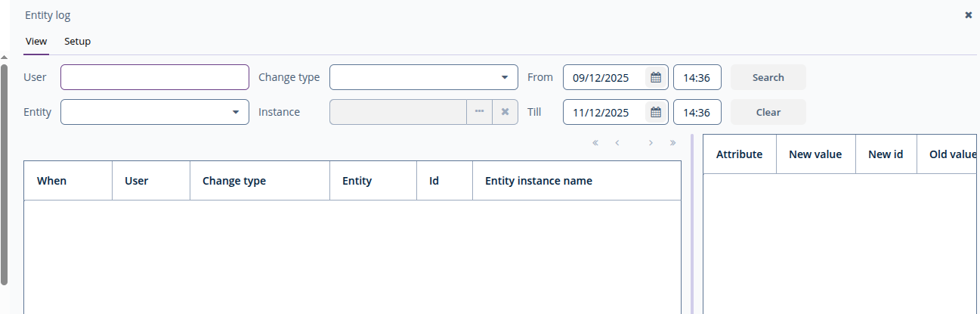
Task: Go to previous page of results
Action: point(617,143)
